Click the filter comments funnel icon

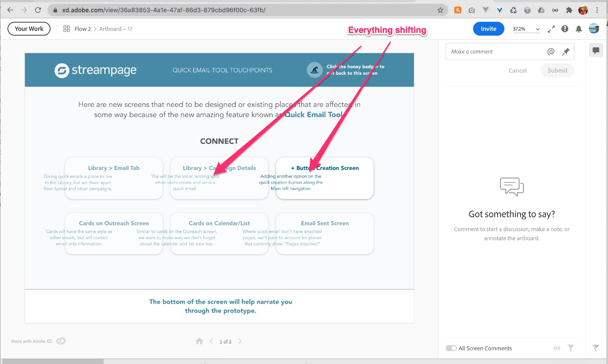pyautogui.click(x=571, y=348)
